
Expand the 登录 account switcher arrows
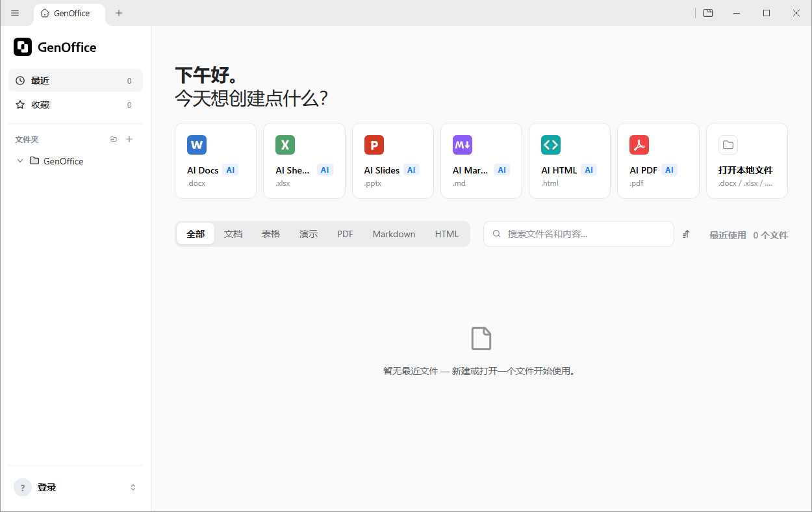coord(133,487)
